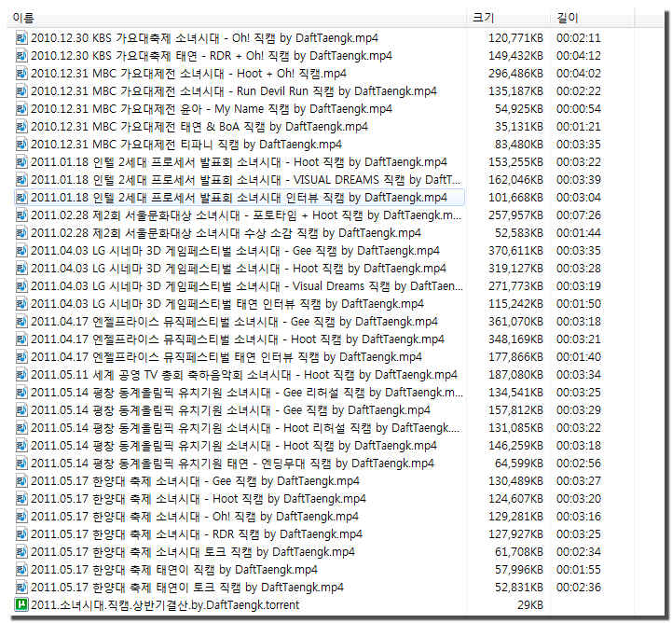Click the video icon of KBS 가요대축제 소녀시대 Oh! file
Screen dimensions: 672x623
click(x=21, y=38)
